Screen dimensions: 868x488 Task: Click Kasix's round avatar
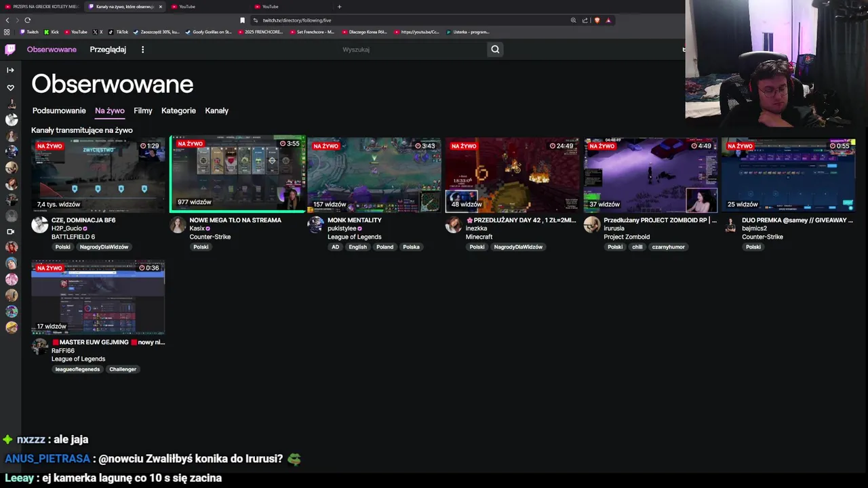coord(178,225)
